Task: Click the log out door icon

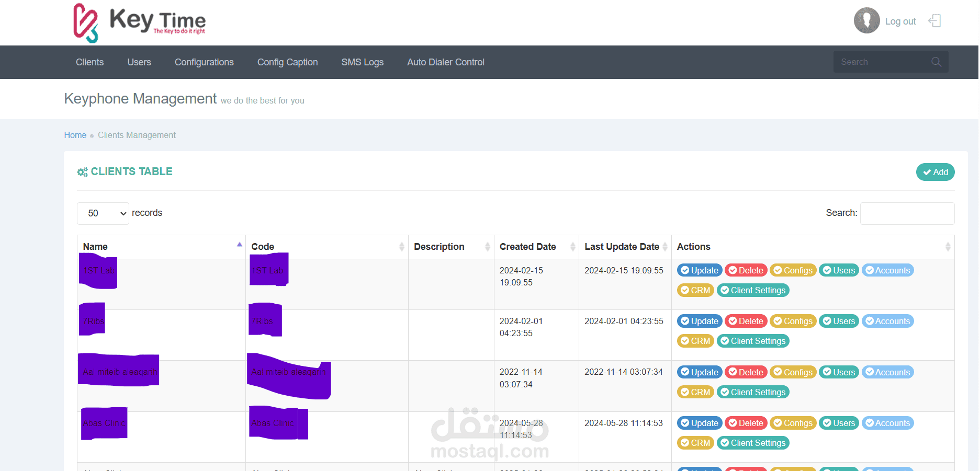Action: (x=934, y=21)
